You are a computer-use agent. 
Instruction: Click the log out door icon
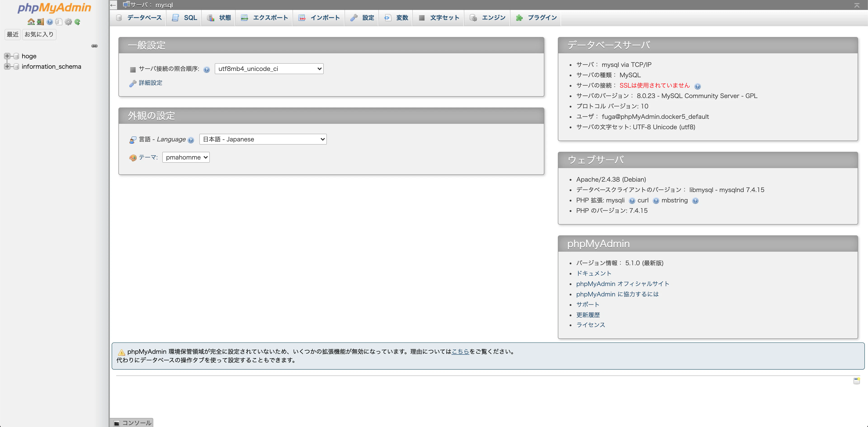click(x=40, y=21)
